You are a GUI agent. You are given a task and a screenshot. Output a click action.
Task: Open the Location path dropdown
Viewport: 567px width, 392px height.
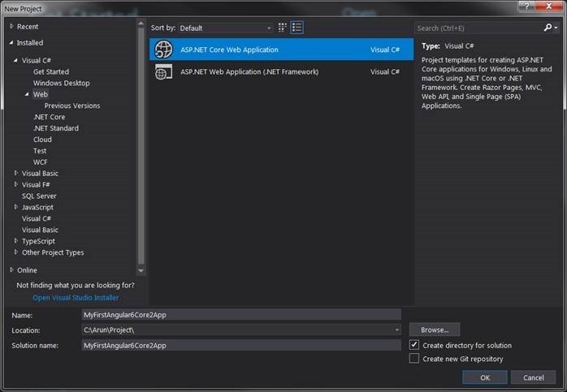coord(397,330)
